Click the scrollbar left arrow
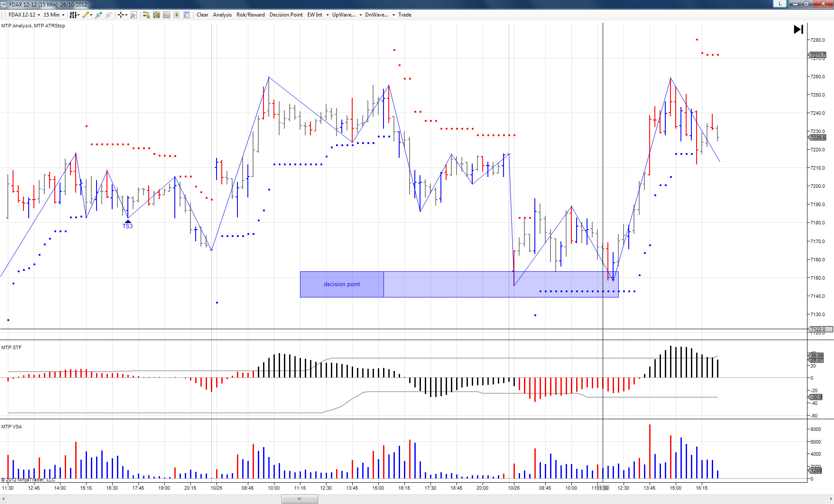 point(3,499)
